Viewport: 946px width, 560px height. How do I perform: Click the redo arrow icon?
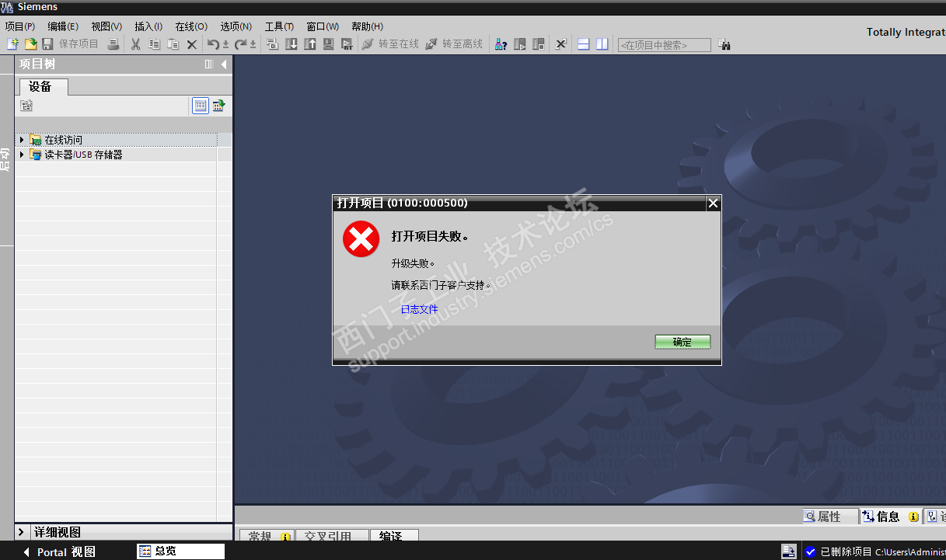click(241, 44)
